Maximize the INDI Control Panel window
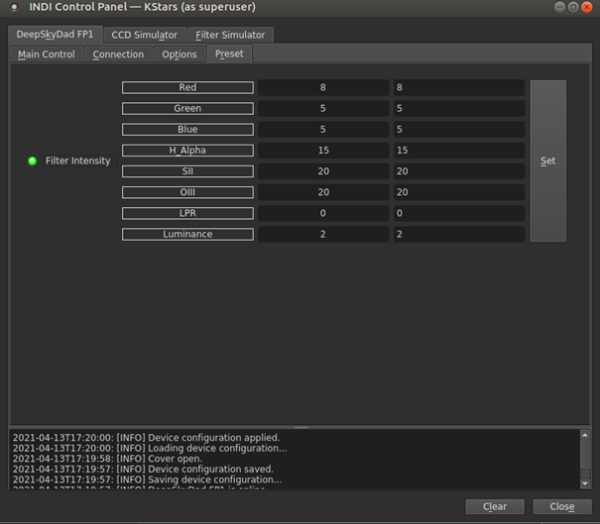The image size is (600, 524). [x=573, y=7]
